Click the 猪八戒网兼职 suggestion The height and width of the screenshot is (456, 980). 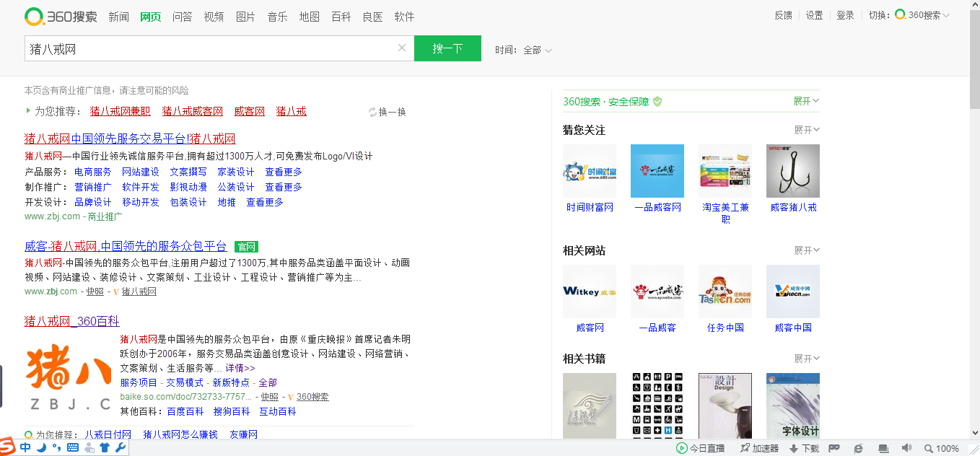click(121, 111)
